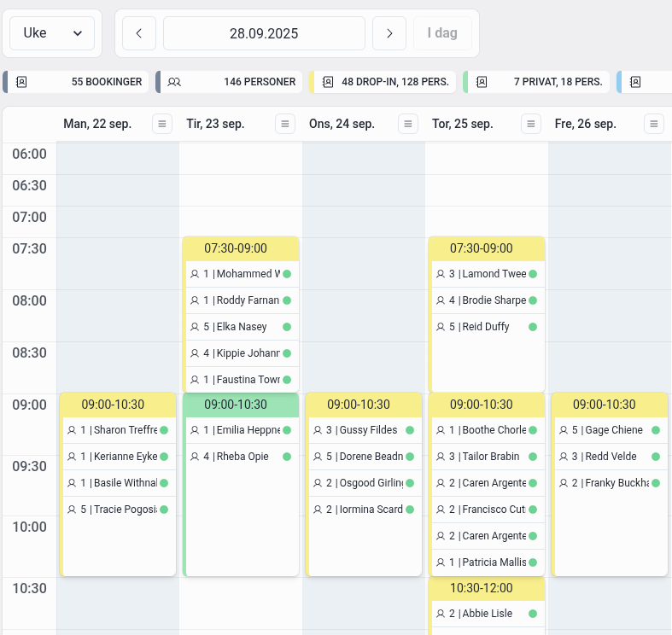The image size is (672, 635).
Task: Open the menu icon for Tor, 25 sep.
Action: tap(531, 124)
